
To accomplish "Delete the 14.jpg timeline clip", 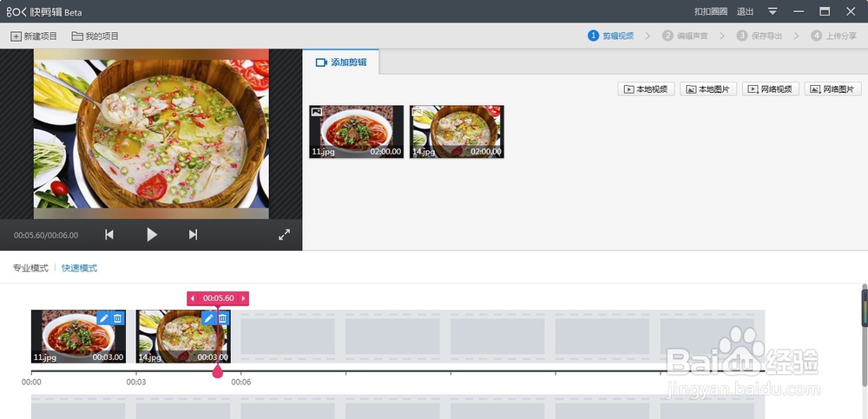I will coord(222,318).
